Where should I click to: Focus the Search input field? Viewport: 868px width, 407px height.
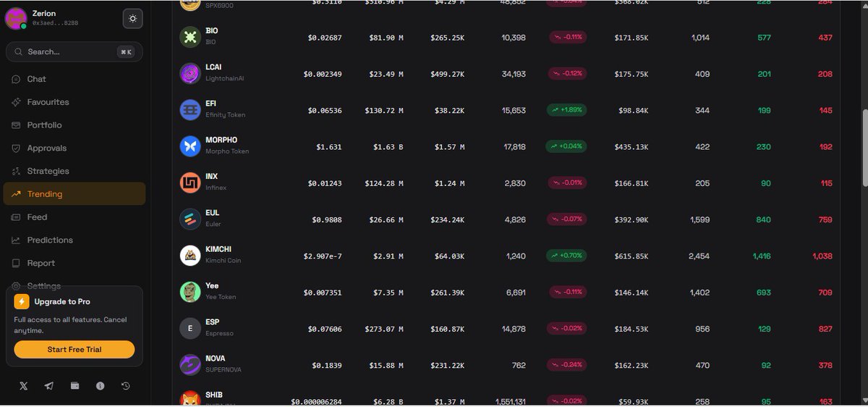coord(75,52)
